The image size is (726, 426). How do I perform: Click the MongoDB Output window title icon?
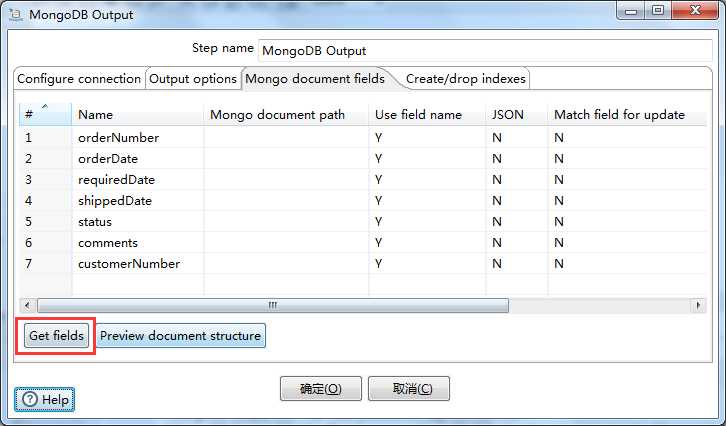point(15,15)
